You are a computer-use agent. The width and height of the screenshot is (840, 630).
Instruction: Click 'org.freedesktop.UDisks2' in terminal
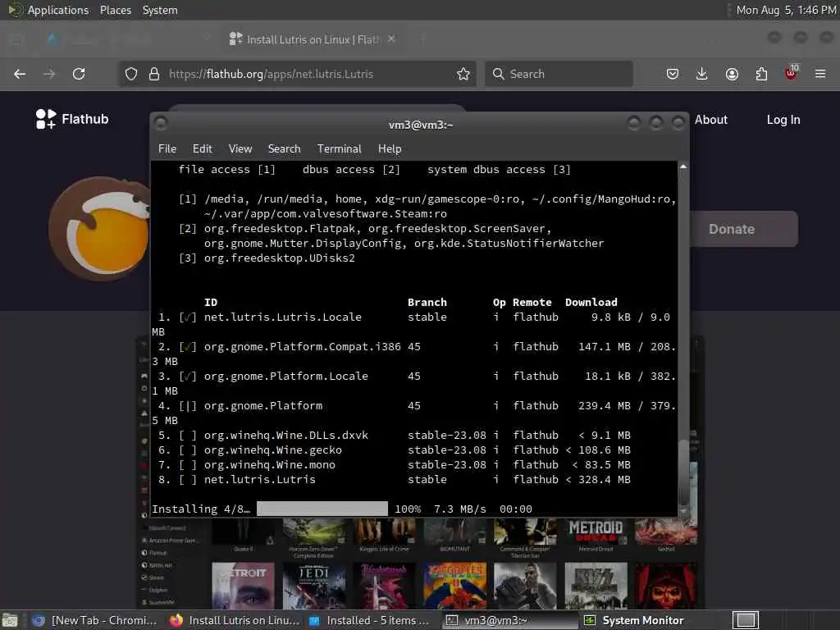[279, 258]
